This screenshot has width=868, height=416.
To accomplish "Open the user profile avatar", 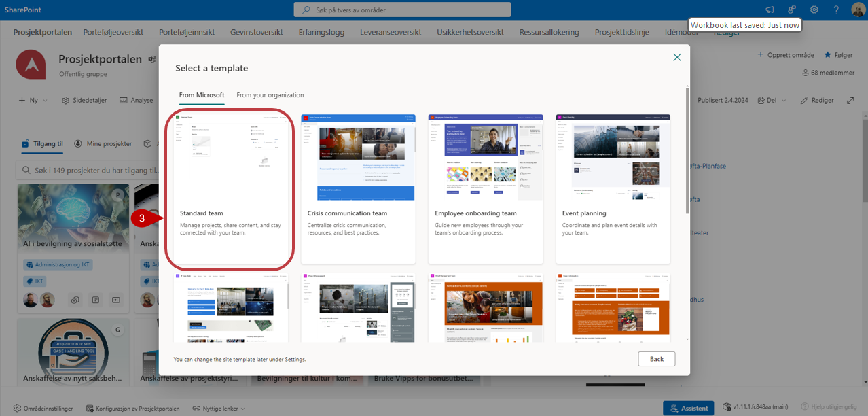I will [858, 10].
